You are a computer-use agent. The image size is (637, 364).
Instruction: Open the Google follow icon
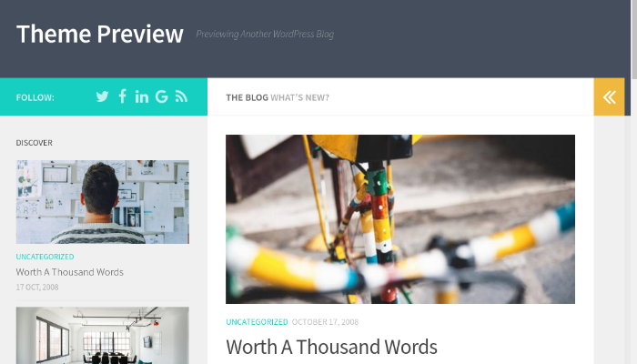(162, 96)
